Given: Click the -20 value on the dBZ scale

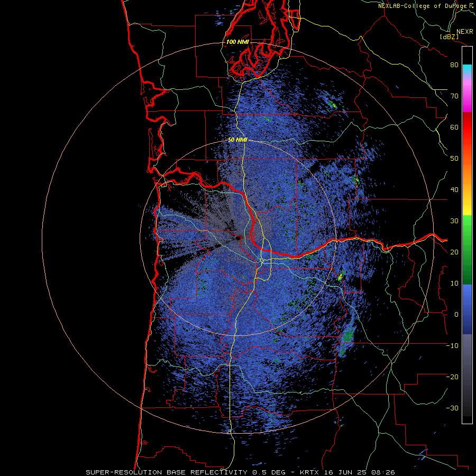Looking at the screenshot, I should tap(452, 377).
